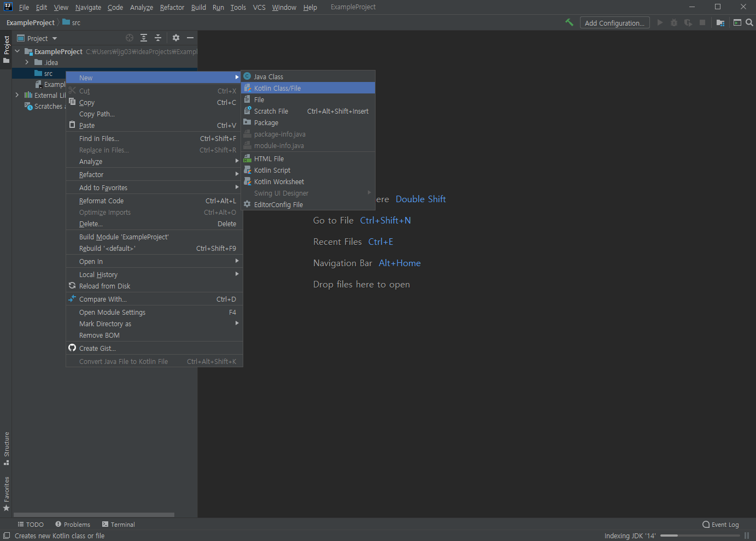Toggle tool window quick access icon
This screenshot has width=756, height=541.
pos(7,536)
